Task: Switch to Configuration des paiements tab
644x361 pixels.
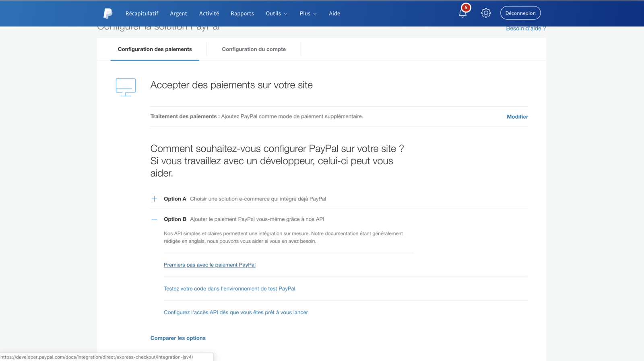Action: [155, 49]
